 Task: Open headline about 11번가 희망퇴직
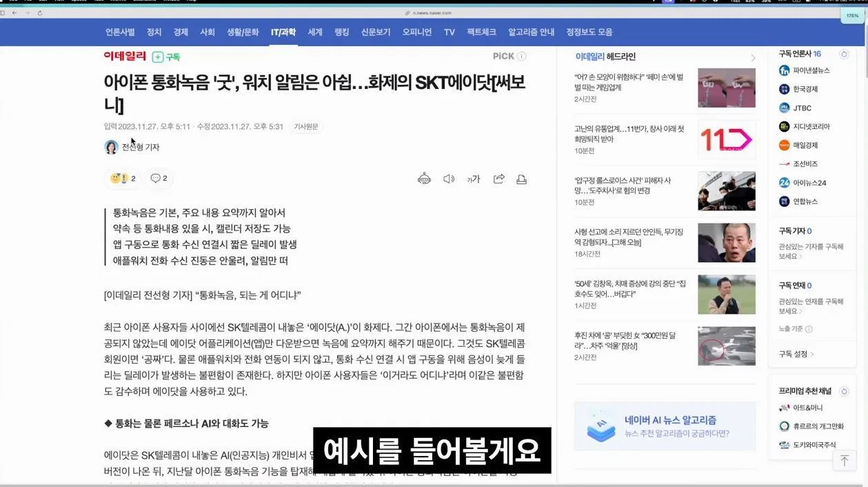tap(629, 134)
